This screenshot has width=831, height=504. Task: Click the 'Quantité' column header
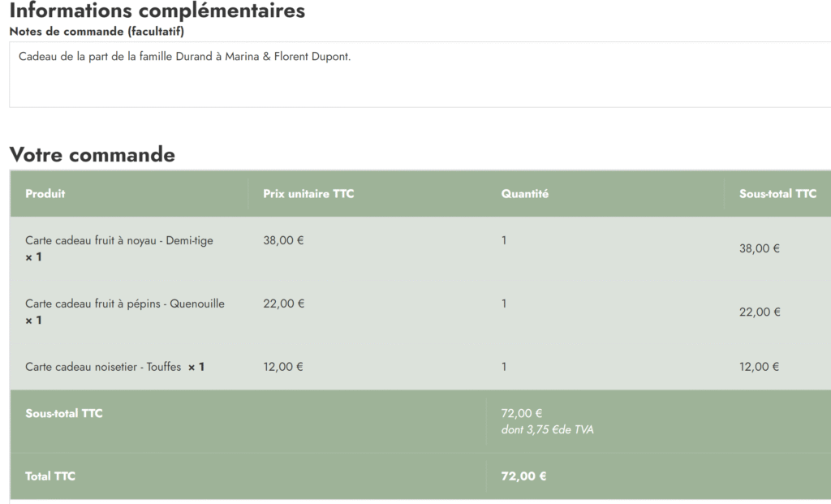pyautogui.click(x=525, y=194)
